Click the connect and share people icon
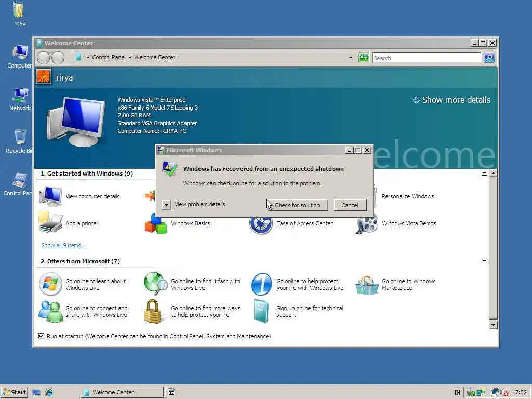 coord(50,312)
